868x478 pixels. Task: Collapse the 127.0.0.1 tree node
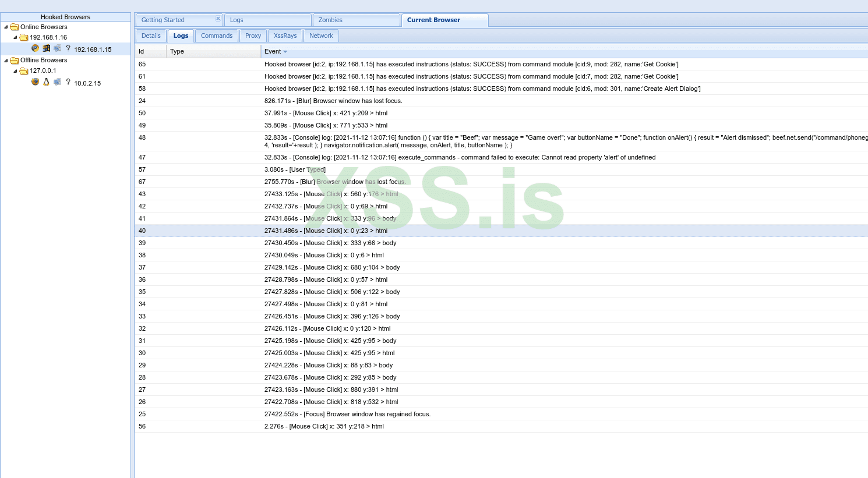coord(16,70)
